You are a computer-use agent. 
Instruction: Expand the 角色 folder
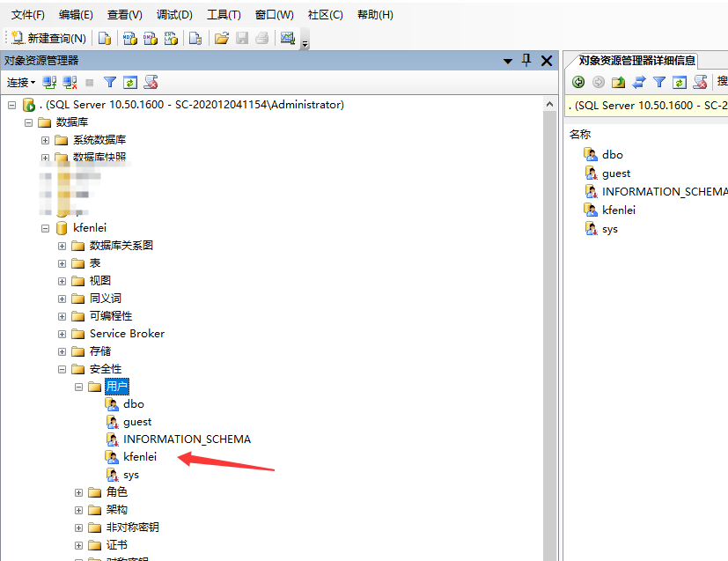pos(79,492)
